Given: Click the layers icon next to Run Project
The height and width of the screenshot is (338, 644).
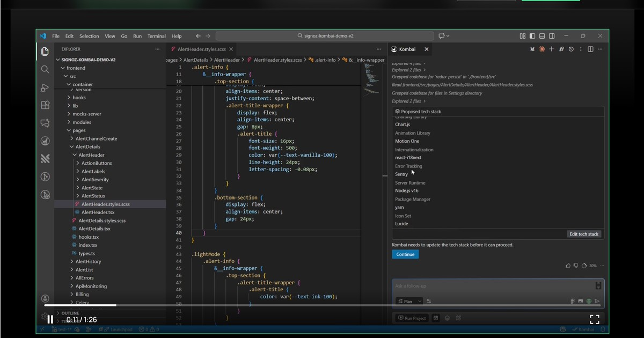Looking at the screenshot, I should pyautogui.click(x=447, y=318).
